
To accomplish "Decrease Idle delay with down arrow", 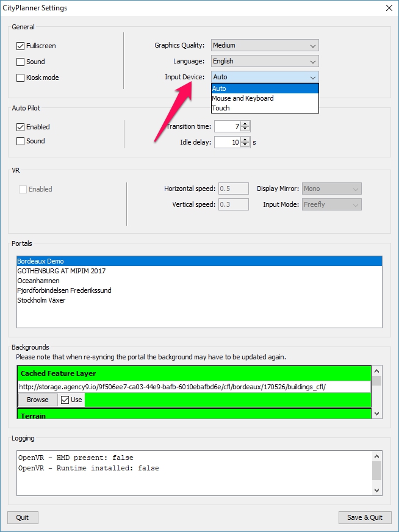I will coord(245,145).
